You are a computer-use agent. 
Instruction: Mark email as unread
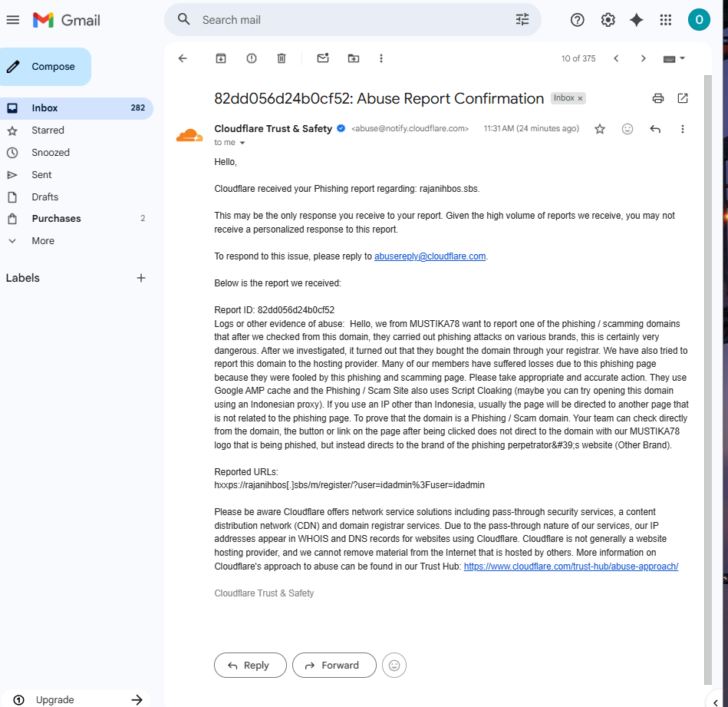pos(323,58)
